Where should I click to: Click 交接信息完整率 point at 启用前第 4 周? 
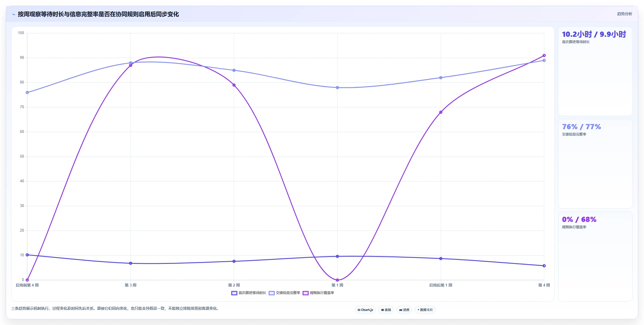[x=27, y=92]
